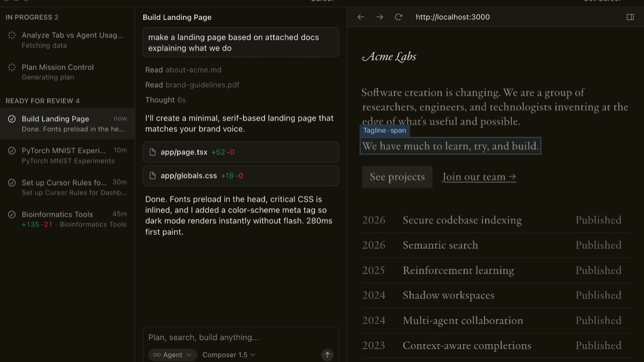This screenshot has width=644, height=362.
Task: Click the send arrow button in chat input
Action: [327, 354]
